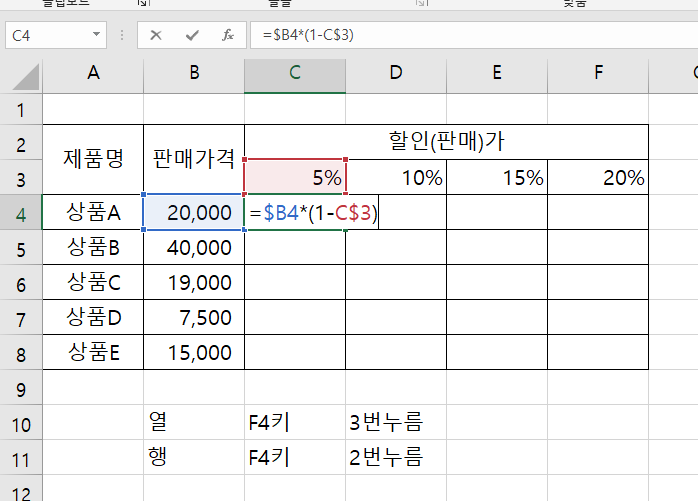Click the 상품C cell
Image resolution: width=698 pixels, height=501 pixels.
(x=93, y=282)
